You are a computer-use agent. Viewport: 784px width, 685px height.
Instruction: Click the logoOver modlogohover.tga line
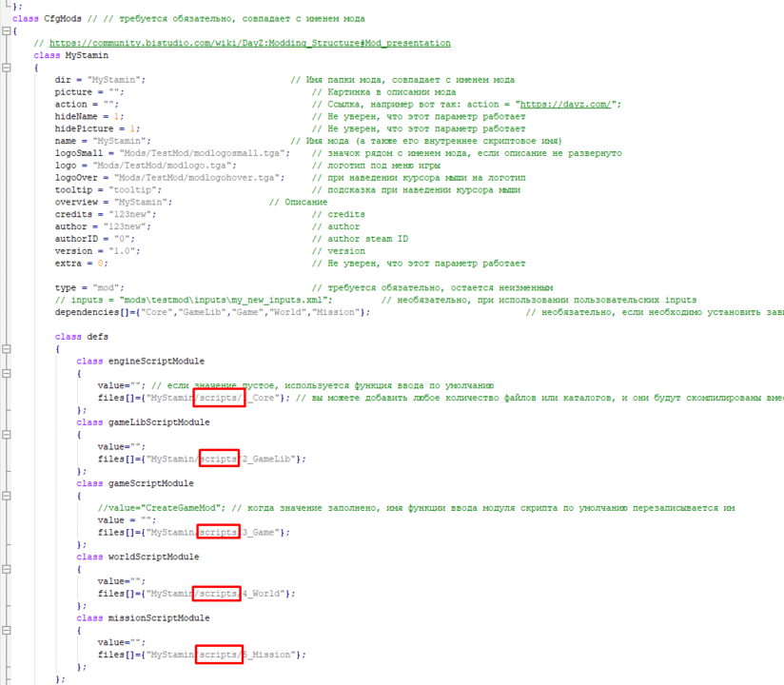tap(169, 178)
